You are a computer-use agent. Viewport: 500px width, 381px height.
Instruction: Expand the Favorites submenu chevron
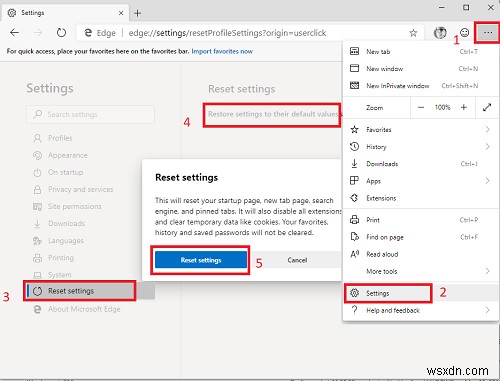487,129
